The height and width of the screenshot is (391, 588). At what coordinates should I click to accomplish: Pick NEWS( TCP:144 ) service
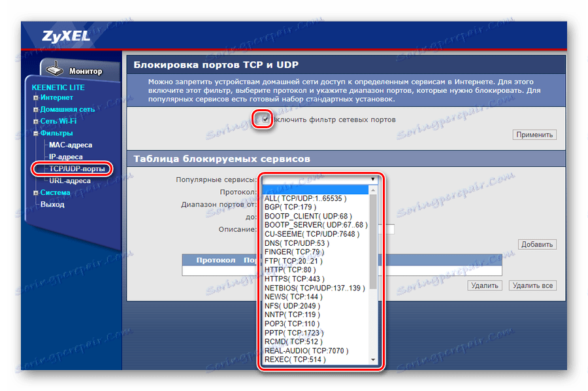click(316, 297)
